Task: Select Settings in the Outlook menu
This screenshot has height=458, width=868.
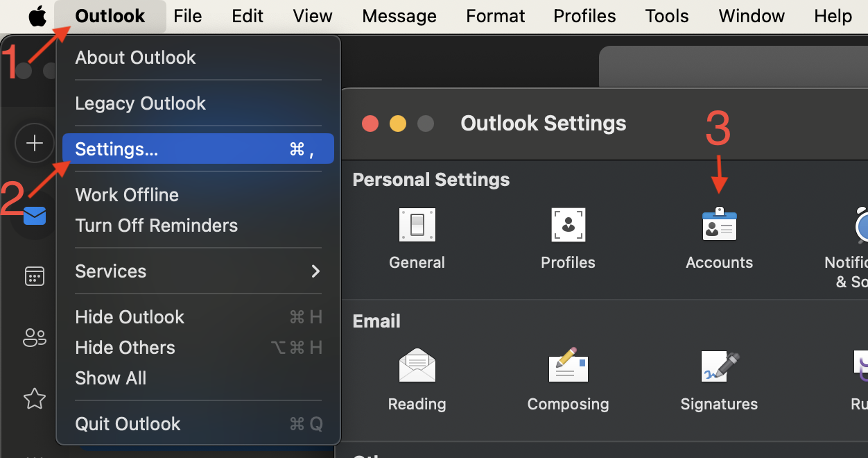Action: (x=116, y=149)
